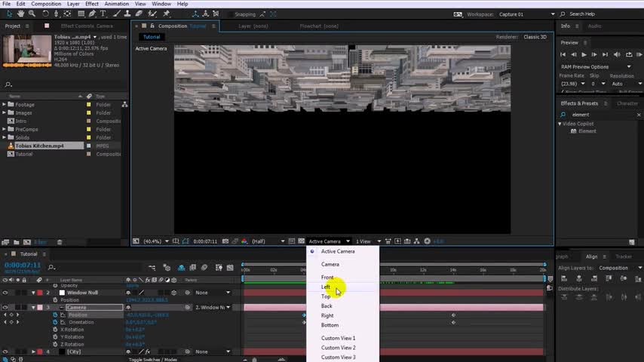
Task: Select the Puppet Pin tool
Action: (167, 14)
